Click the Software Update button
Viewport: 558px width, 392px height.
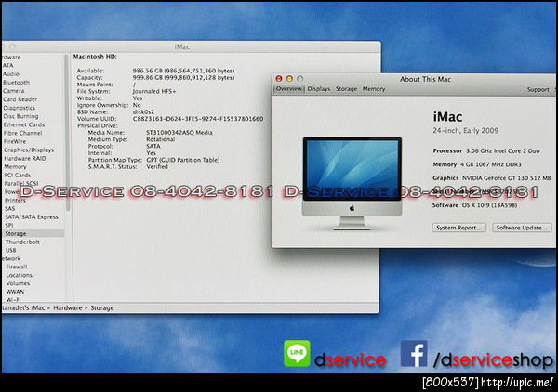pos(522,228)
